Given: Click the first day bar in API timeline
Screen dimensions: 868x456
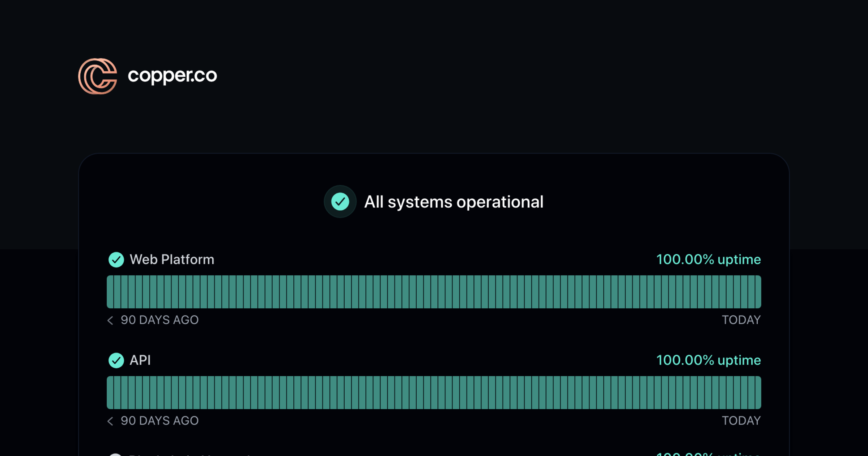Looking at the screenshot, I should tap(110, 392).
